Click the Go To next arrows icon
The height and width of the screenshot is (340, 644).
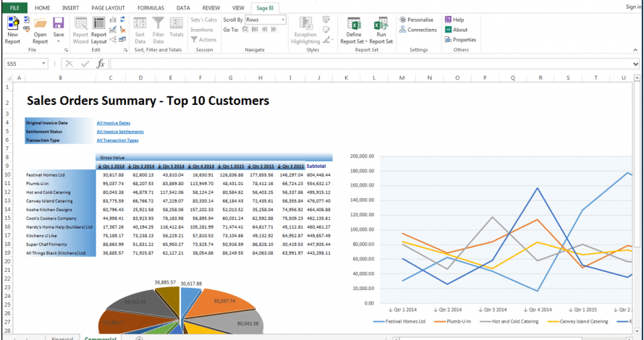274,29
